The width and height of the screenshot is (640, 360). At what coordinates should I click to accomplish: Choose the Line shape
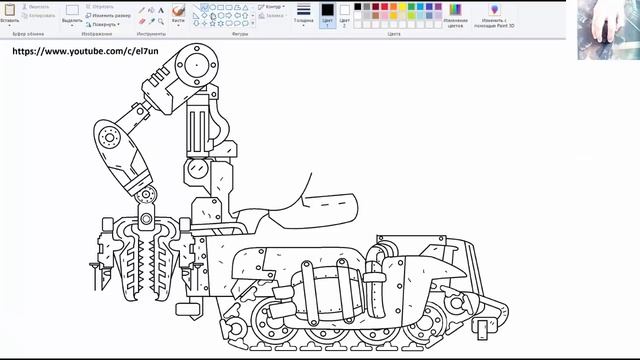click(196, 7)
